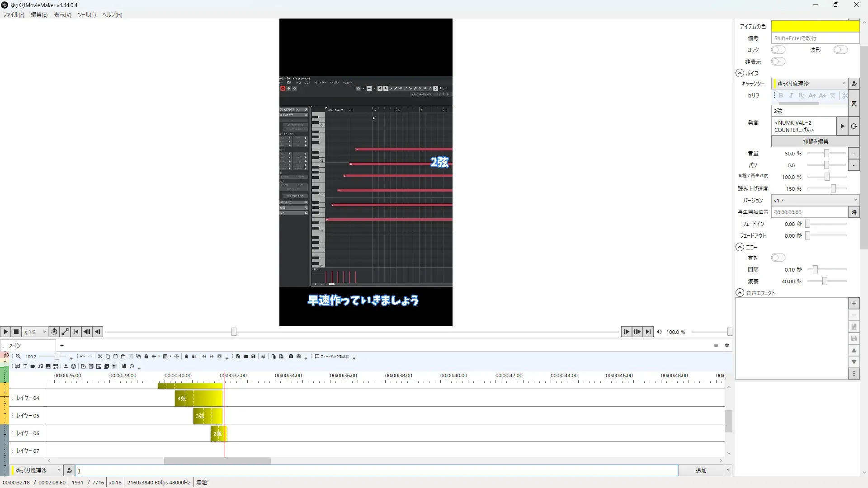Click the 追加 button
The width and height of the screenshot is (868, 488).
click(x=701, y=470)
